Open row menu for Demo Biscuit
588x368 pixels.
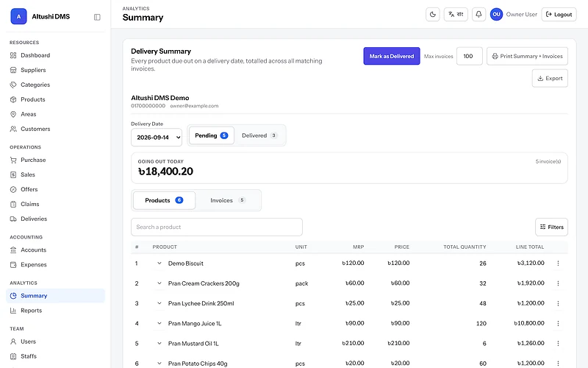click(x=558, y=263)
